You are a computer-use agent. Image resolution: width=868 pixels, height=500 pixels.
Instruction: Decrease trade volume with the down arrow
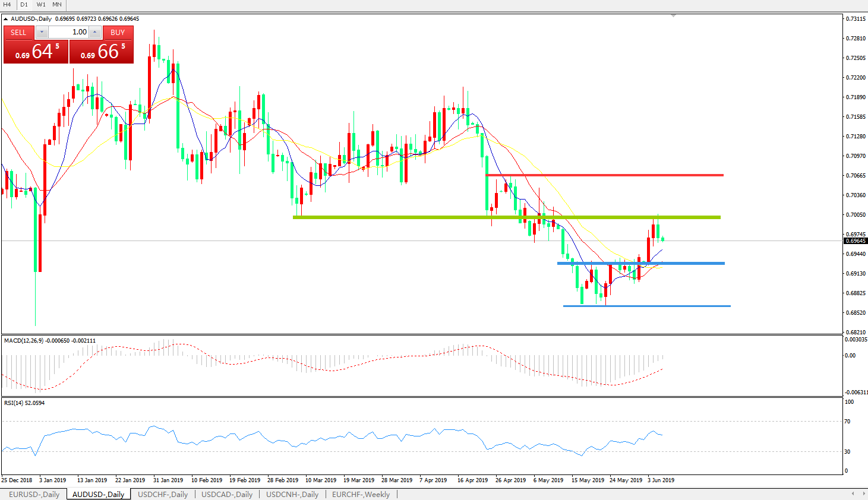[42, 32]
